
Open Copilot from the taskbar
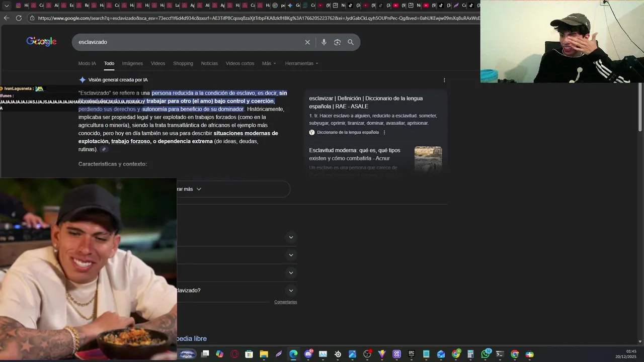219,354
